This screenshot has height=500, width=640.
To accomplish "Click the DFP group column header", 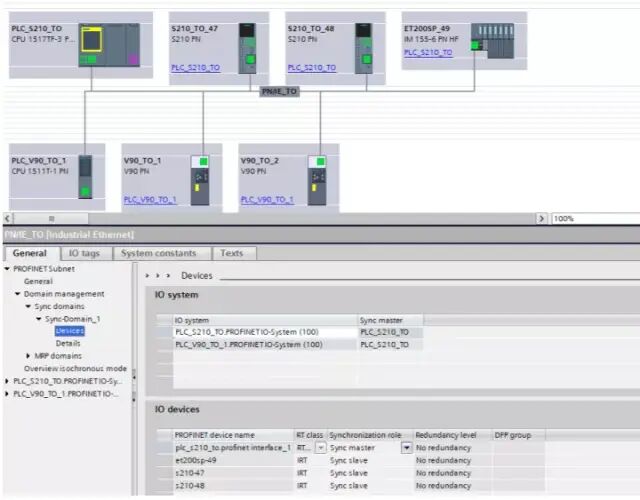I will coord(518,435).
